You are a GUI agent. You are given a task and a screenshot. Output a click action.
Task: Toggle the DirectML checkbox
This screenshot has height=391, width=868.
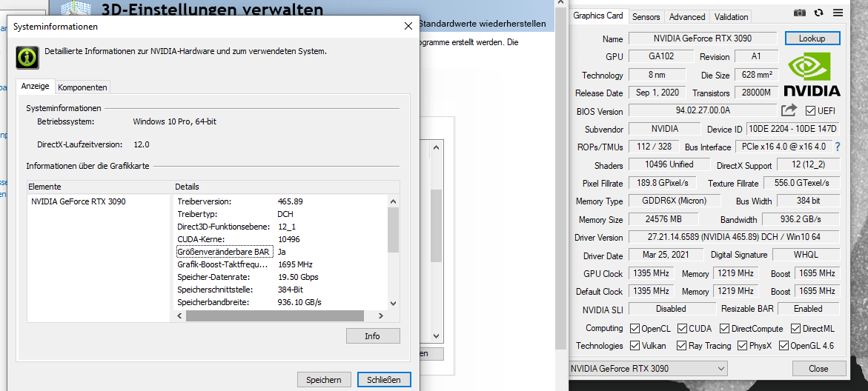click(x=795, y=329)
